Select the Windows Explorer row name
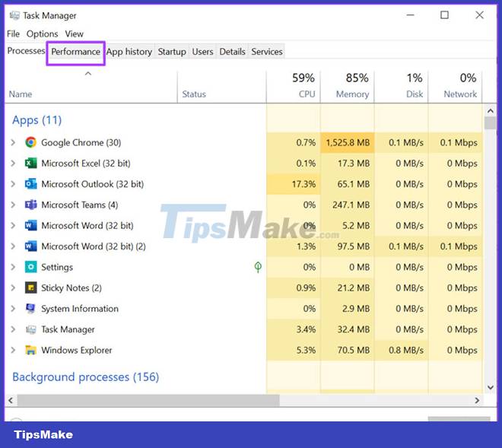This screenshot has height=448, width=502. point(77,351)
